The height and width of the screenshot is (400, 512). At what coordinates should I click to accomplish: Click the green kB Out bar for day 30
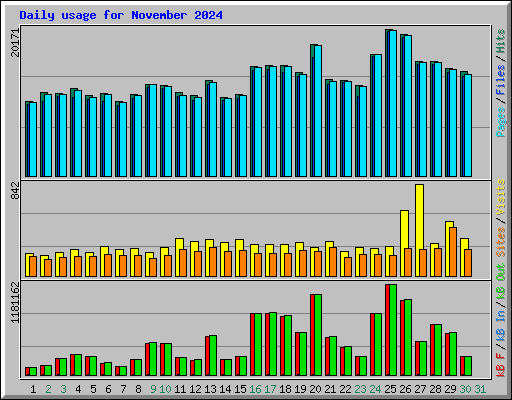coord(467,366)
